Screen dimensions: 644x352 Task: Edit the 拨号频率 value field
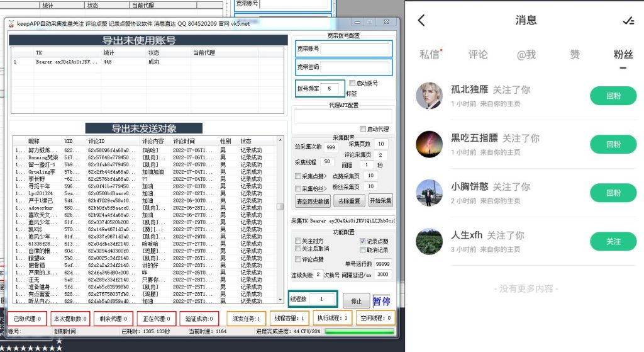[x=330, y=88]
